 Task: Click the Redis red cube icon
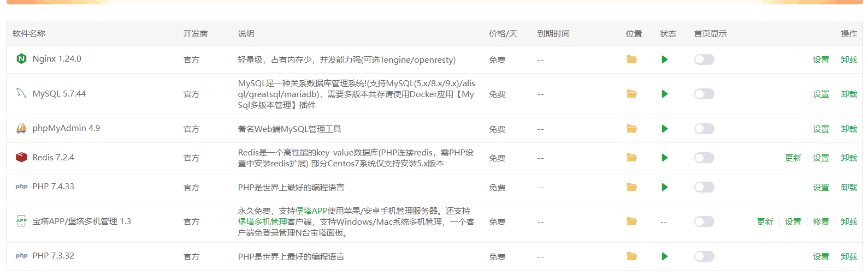point(21,158)
